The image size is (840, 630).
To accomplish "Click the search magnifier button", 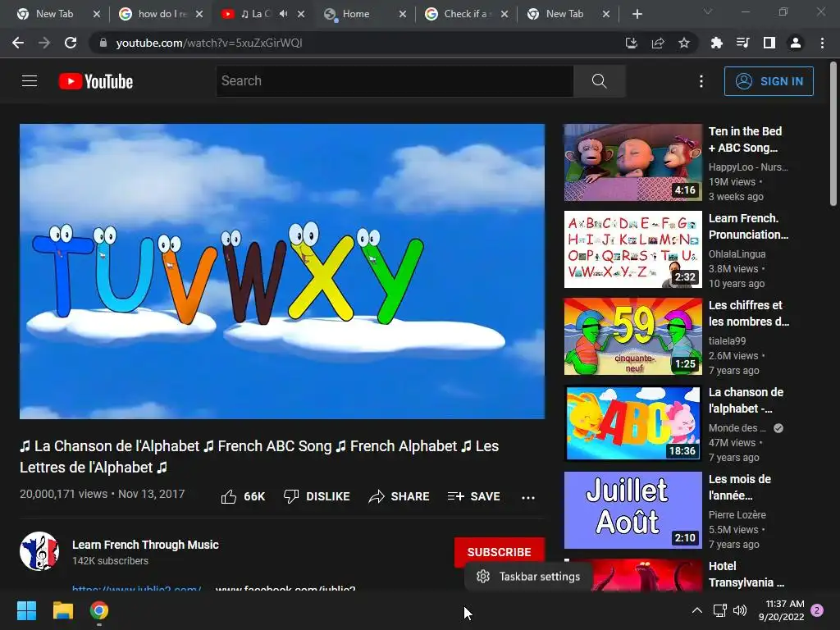I will 599,81.
